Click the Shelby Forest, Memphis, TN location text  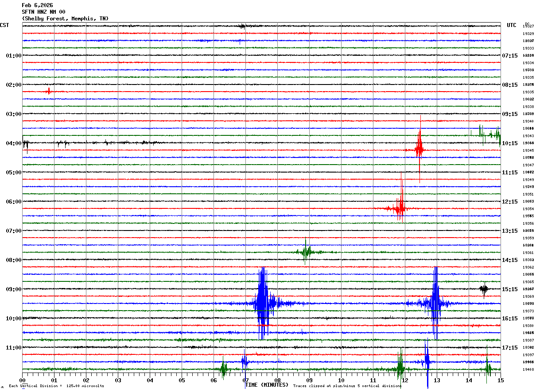click(65, 19)
